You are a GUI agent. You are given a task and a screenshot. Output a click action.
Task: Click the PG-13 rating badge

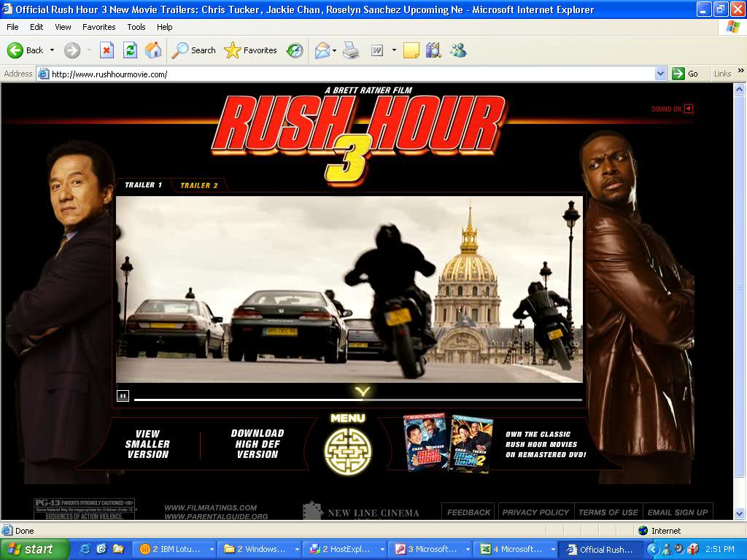pos(85,508)
